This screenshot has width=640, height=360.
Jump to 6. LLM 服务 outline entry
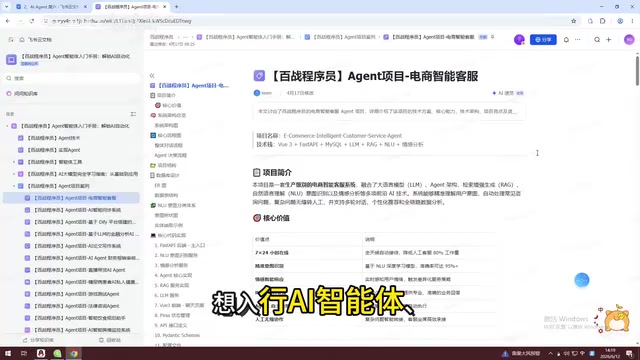pyautogui.click(x=167, y=295)
